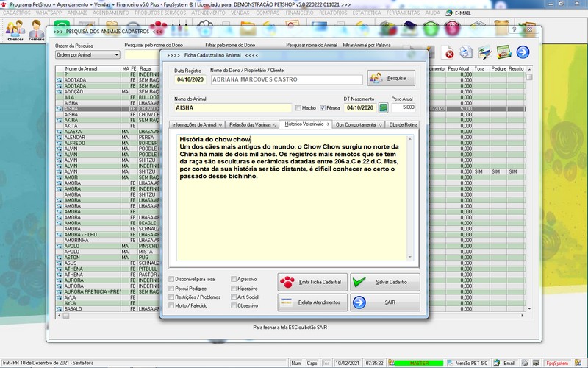Click Relatar Atendimentos button
The height and width of the screenshot is (368, 588).
pyautogui.click(x=312, y=302)
